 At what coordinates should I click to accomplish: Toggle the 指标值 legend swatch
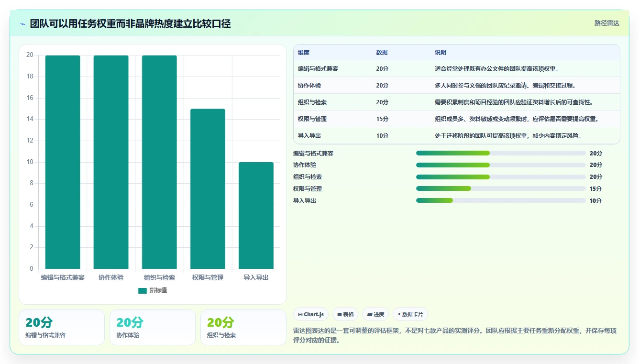click(x=143, y=290)
